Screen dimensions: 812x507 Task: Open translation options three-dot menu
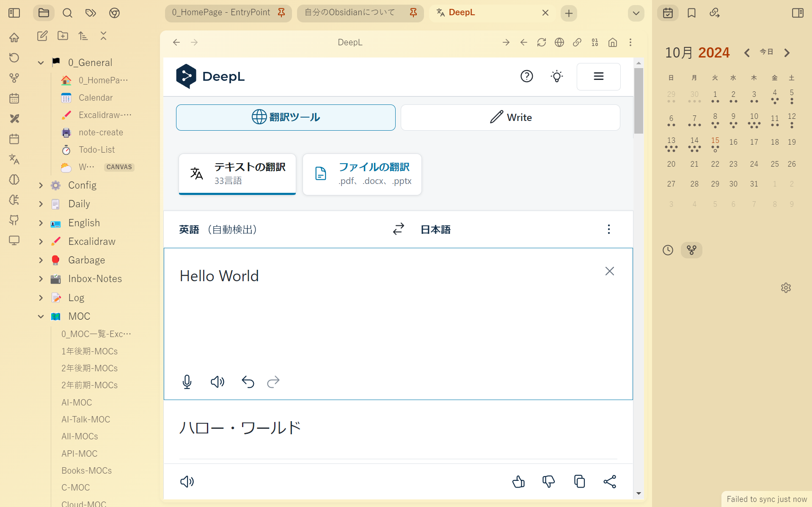(x=608, y=229)
